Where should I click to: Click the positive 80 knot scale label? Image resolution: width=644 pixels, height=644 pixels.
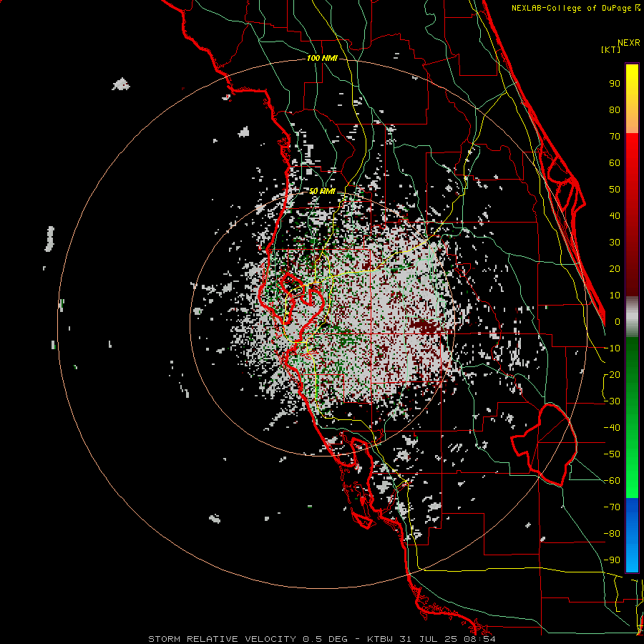tap(615, 110)
